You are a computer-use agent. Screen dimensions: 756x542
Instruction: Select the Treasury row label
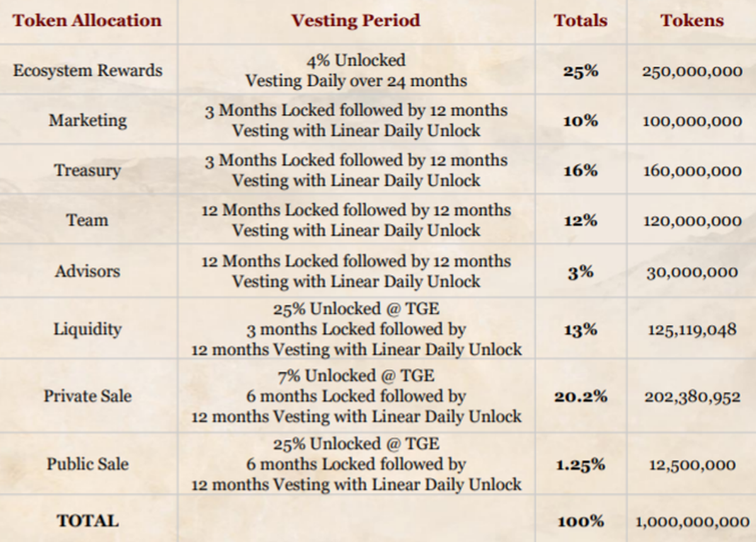88,170
